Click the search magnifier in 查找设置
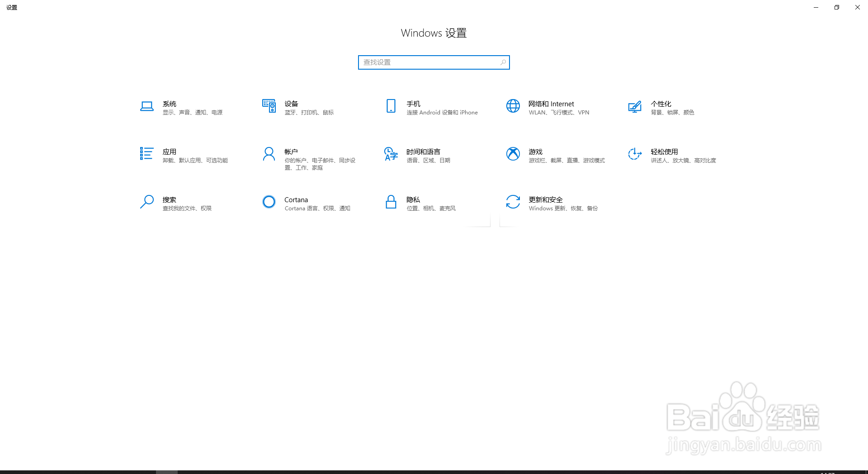This screenshot has width=868, height=474. 502,62
